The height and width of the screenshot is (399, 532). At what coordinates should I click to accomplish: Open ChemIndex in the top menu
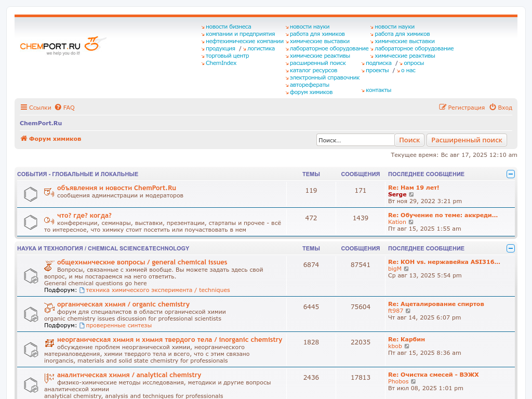[221, 63]
